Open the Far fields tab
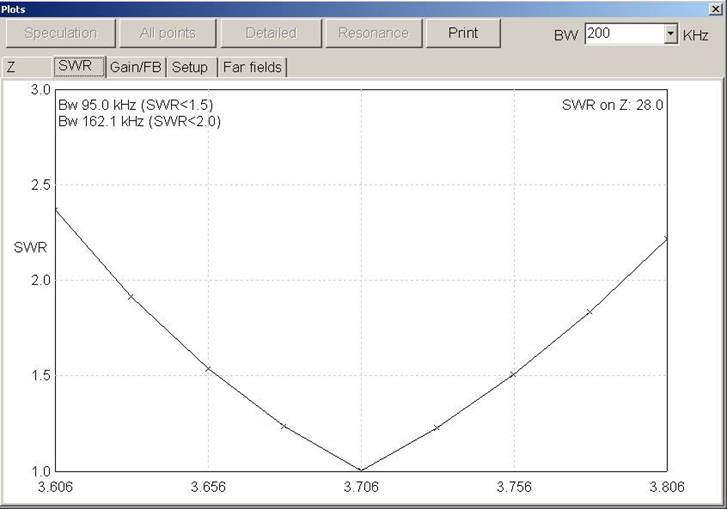The width and height of the screenshot is (727, 509). pyautogui.click(x=252, y=67)
